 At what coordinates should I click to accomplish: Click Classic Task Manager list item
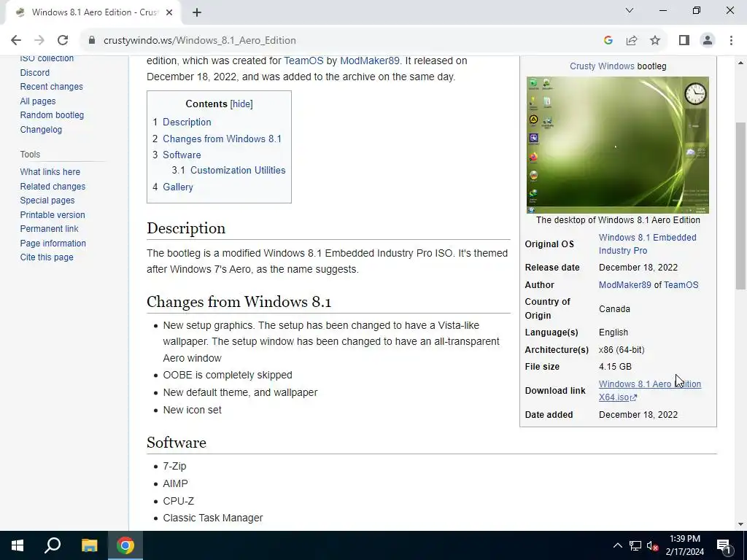pyautogui.click(x=213, y=518)
